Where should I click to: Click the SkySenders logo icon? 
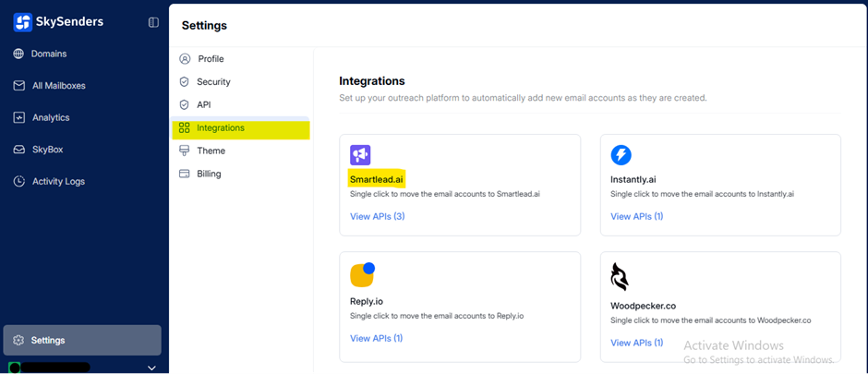[23, 21]
